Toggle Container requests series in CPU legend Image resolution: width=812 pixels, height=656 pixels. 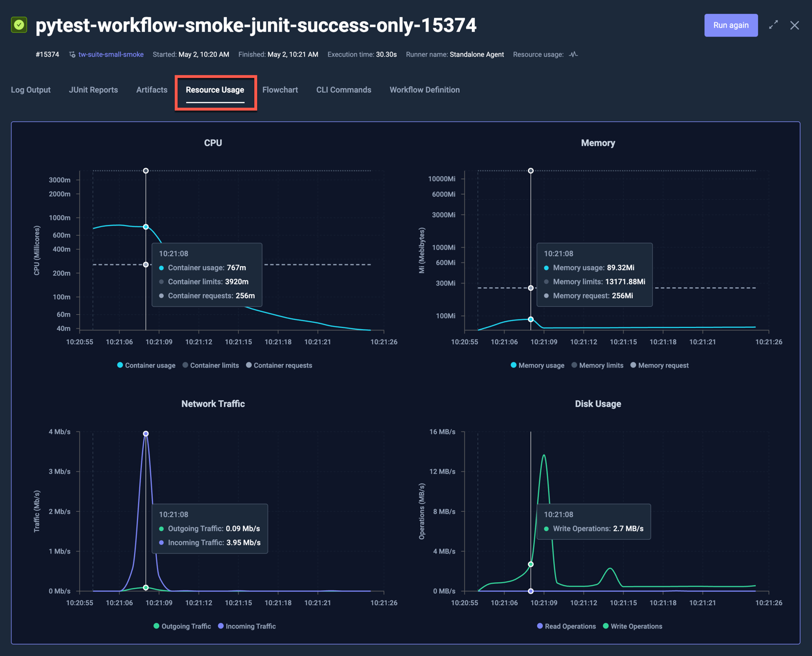point(279,365)
